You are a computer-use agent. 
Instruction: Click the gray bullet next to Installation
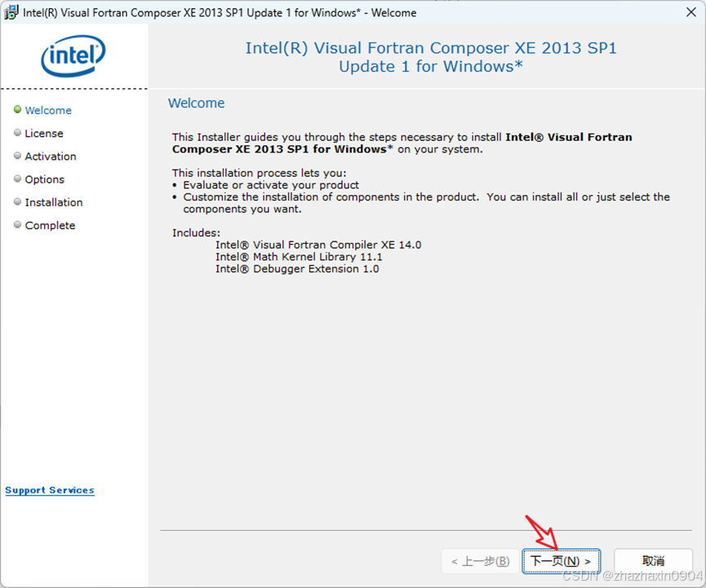18,201
